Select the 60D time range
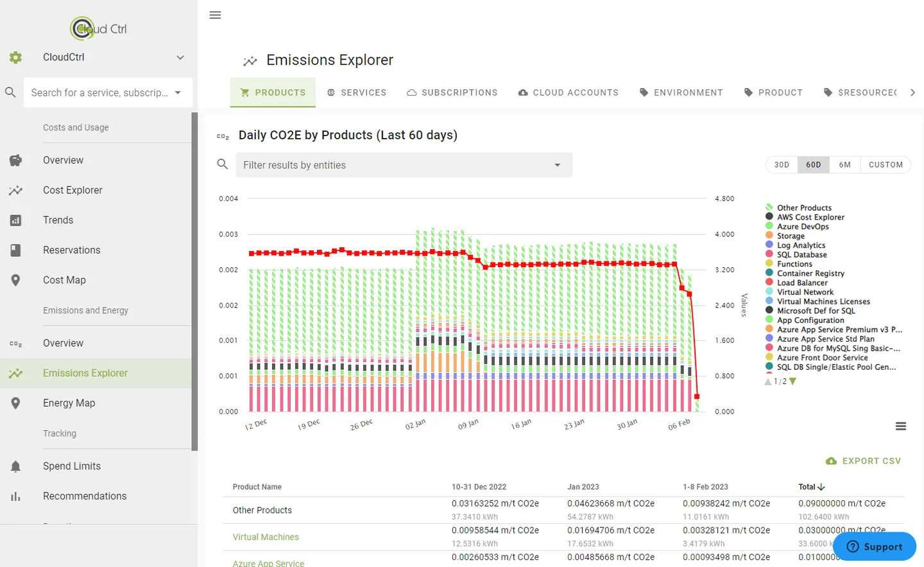Screen dimensions: 924x567 814,165
